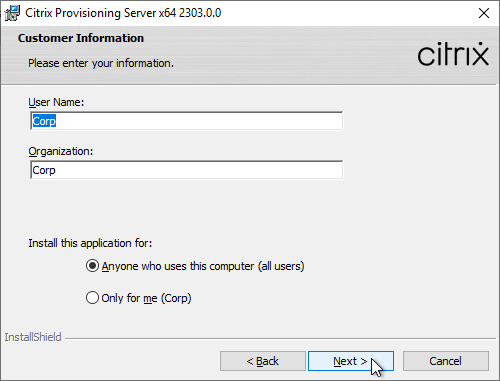This screenshot has height=381, width=500.
Task: Click the InstallShield text at bottom left
Action: pos(33,337)
